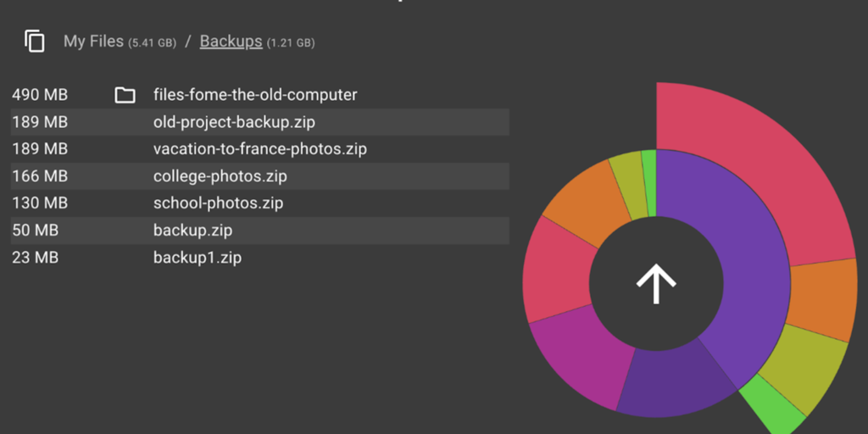
Task: Open the files-fome-the-old-computer folder
Action: (255, 95)
